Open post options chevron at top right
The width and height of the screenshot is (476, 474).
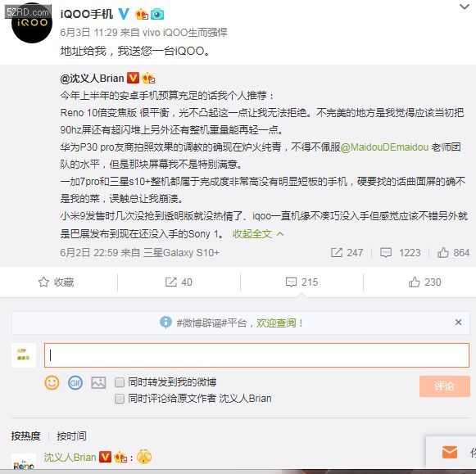[465, 7]
